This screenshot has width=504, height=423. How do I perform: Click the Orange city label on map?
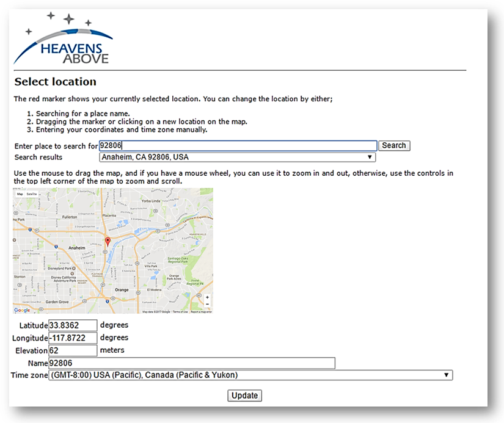click(x=122, y=290)
